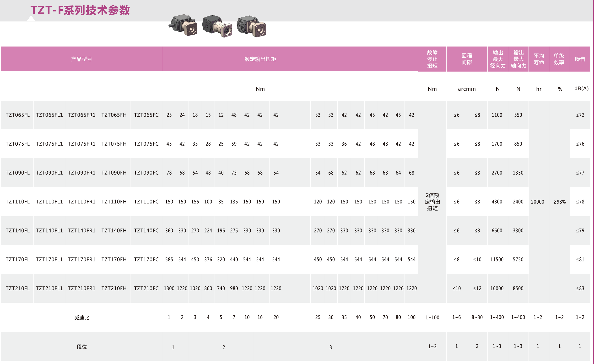Click the 减速比 row label
Image resolution: width=594 pixels, height=364 pixels.
point(82,318)
